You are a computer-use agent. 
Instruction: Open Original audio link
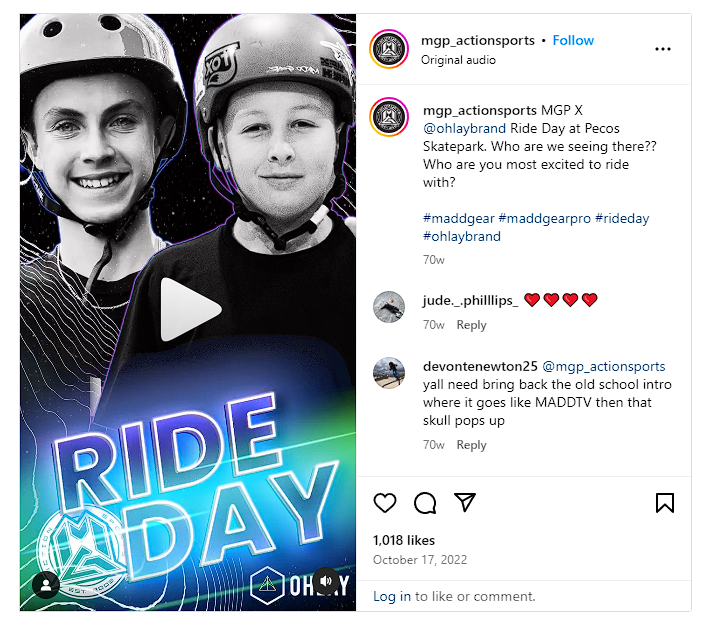pyautogui.click(x=458, y=60)
